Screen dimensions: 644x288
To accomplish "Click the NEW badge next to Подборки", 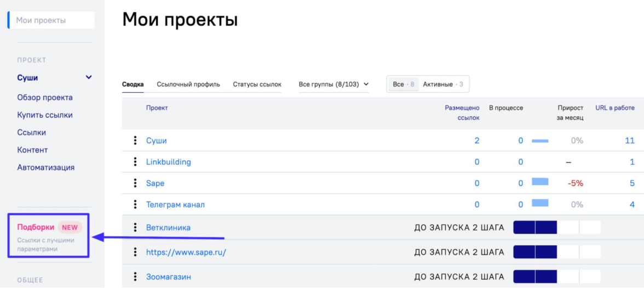I will tap(70, 227).
